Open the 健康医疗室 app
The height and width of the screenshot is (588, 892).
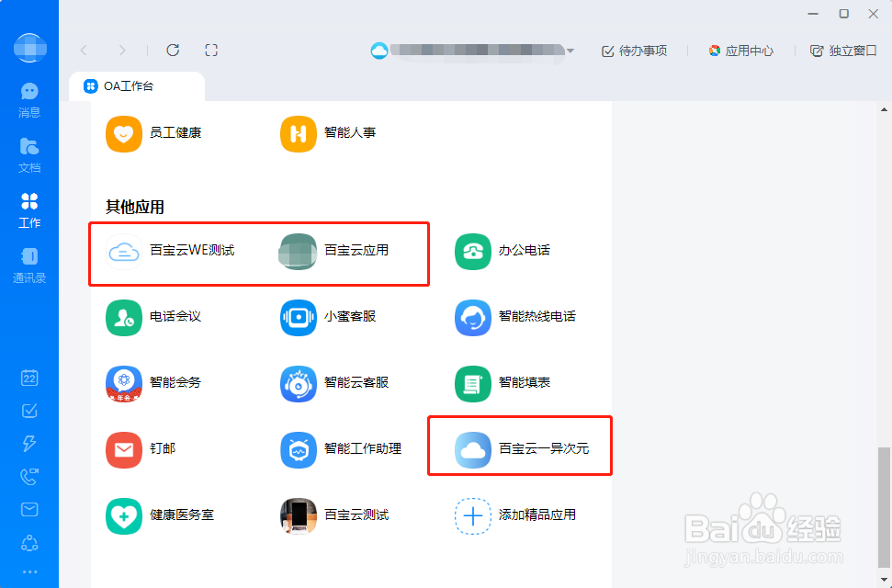click(x=165, y=515)
